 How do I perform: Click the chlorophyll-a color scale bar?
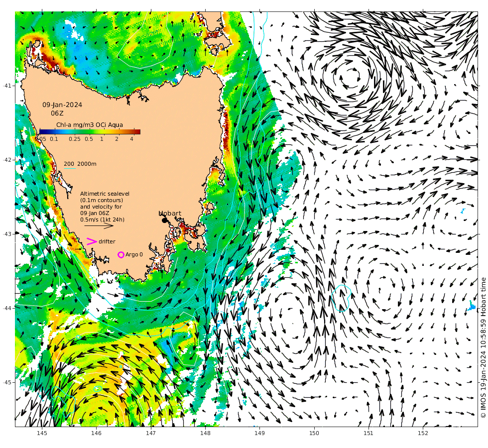[90, 131]
